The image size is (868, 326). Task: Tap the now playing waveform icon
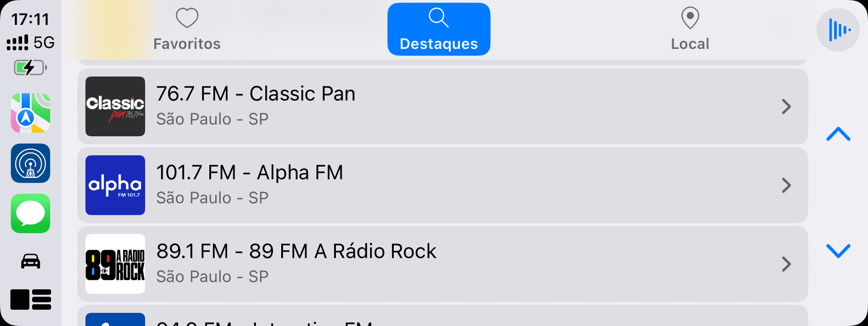coord(838,30)
